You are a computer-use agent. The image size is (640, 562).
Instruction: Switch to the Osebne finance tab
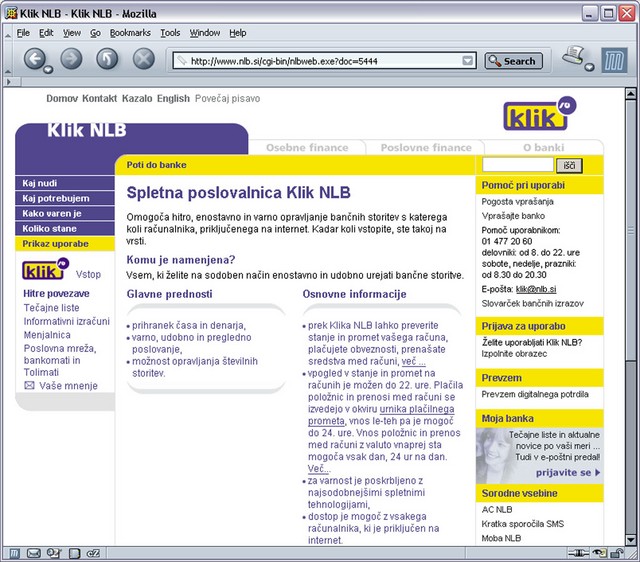click(x=307, y=147)
